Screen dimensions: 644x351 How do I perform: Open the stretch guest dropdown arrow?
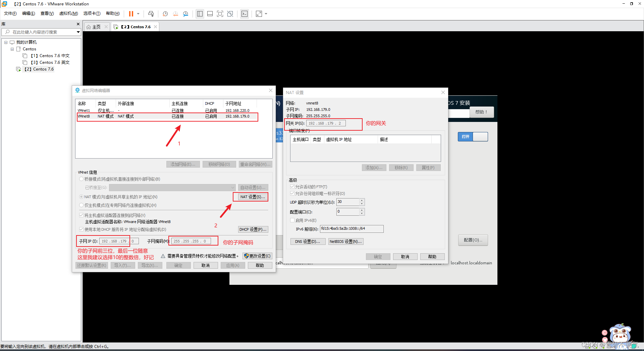pos(266,14)
